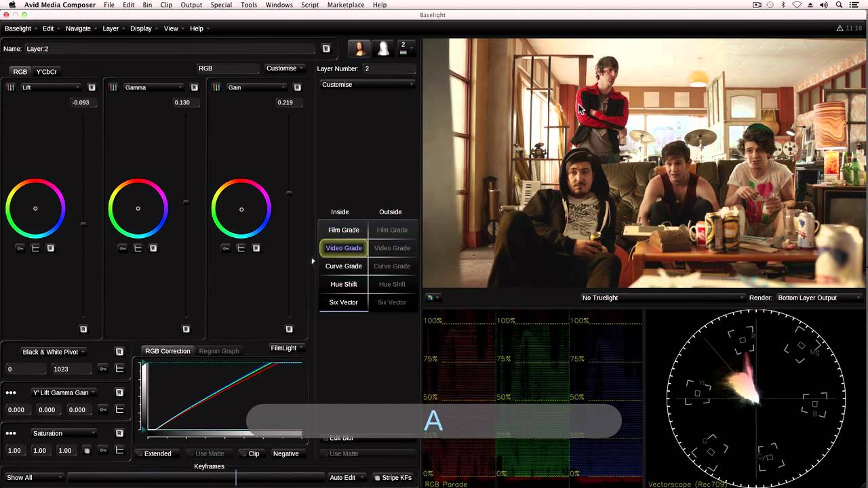
Task: Click the Gamma vertical slider handle
Action: coord(186,202)
